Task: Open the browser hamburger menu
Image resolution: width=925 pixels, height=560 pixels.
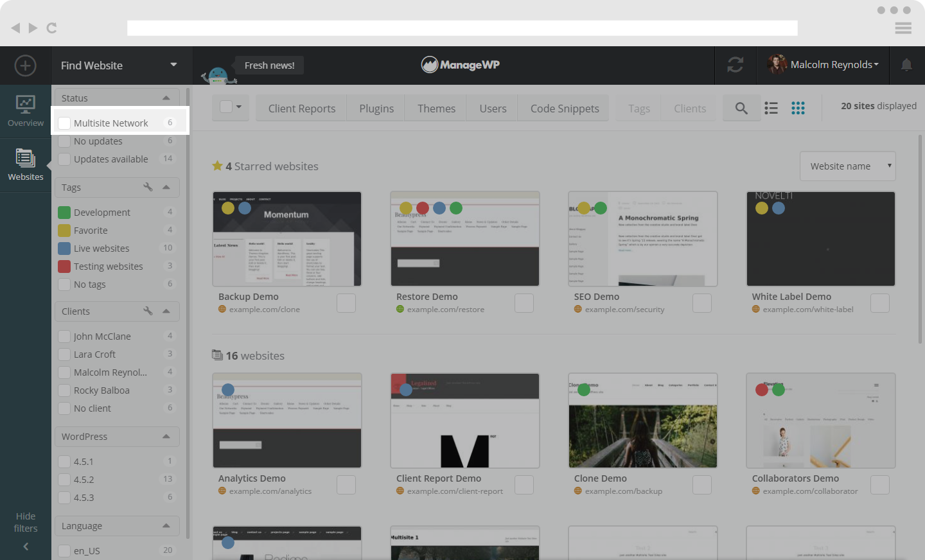Action: (x=903, y=28)
